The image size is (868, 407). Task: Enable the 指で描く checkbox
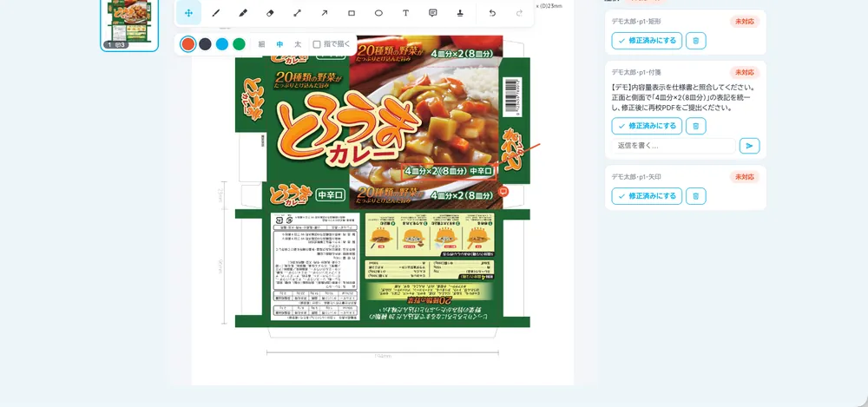[317, 44]
